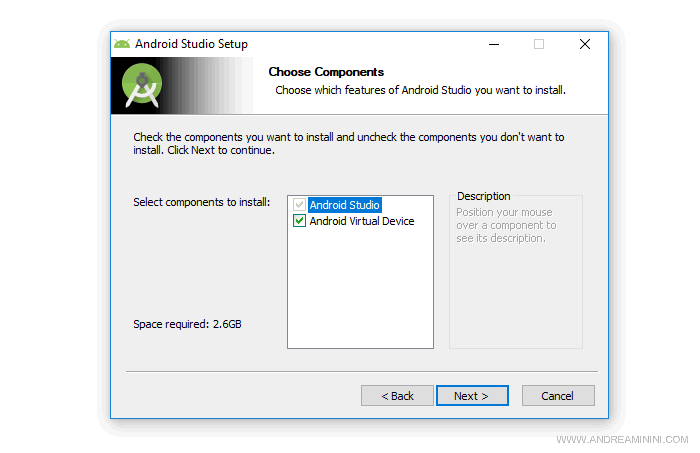The height and width of the screenshot is (453, 700).
Task: Click the disabled maximize window button
Action: click(x=539, y=44)
